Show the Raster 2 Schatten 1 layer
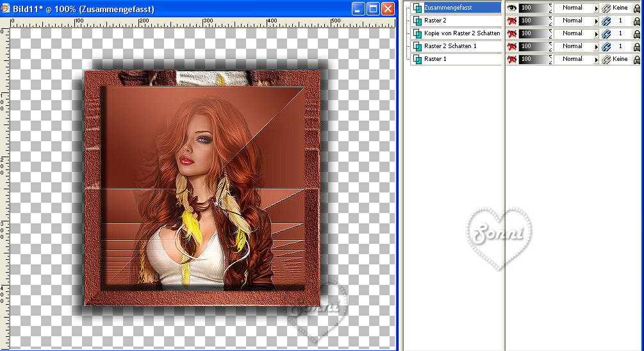 coord(511,46)
